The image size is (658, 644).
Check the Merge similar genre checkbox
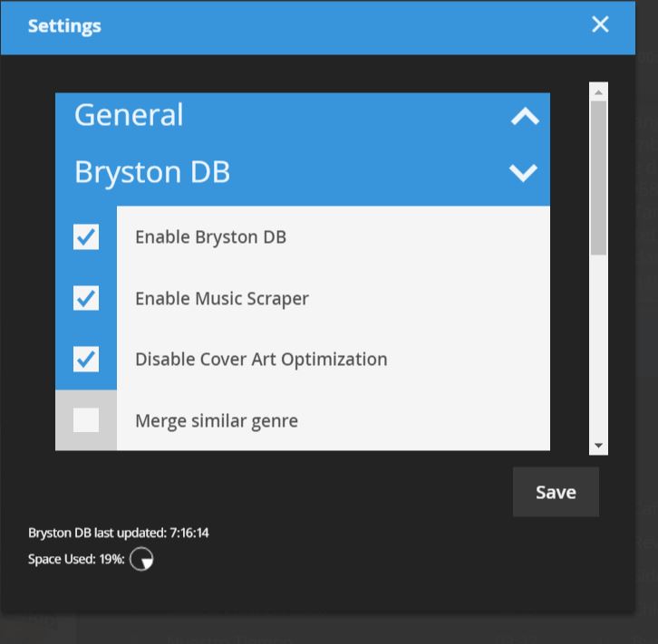coord(86,420)
